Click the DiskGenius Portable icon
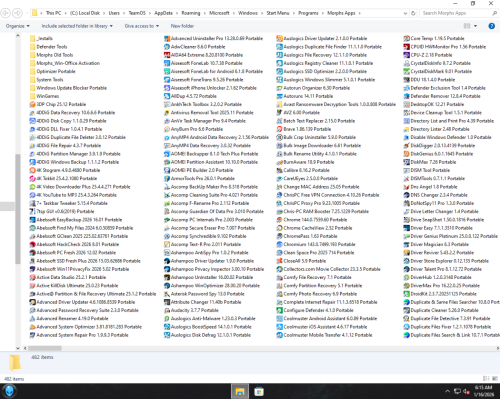Viewport: 500px width, 399px height. pyautogui.click(x=407, y=154)
